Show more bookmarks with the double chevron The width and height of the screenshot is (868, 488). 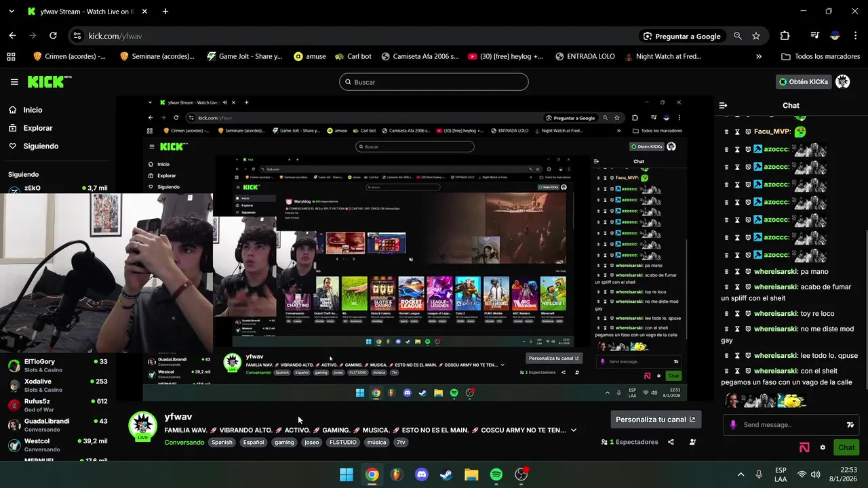pos(759,56)
